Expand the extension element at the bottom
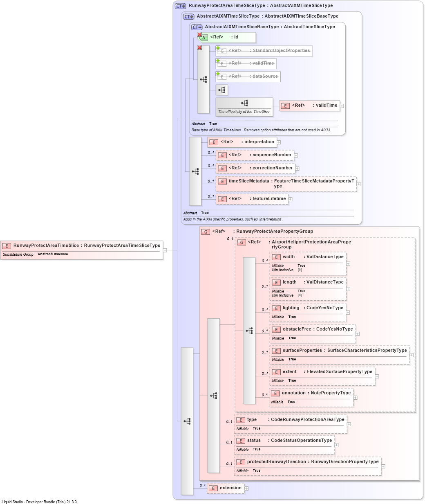 coord(246,488)
